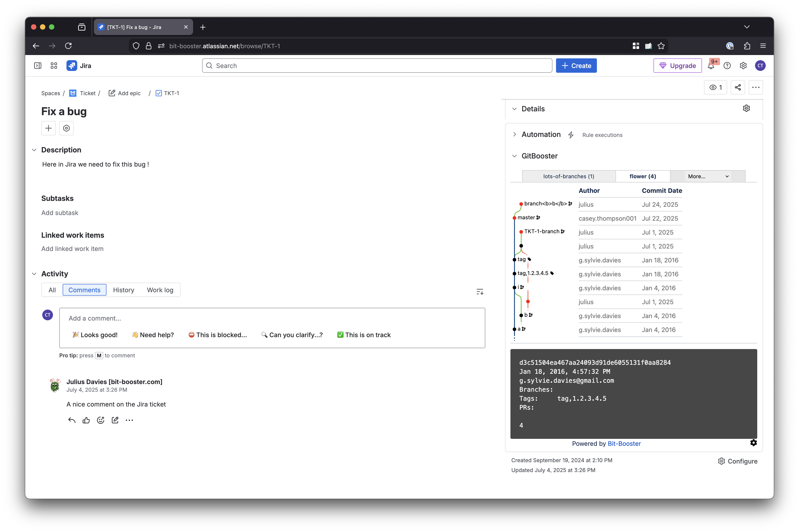The image size is (799, 532).
Task: Open the more actions ellipsis menu
Action: point(756,87)
